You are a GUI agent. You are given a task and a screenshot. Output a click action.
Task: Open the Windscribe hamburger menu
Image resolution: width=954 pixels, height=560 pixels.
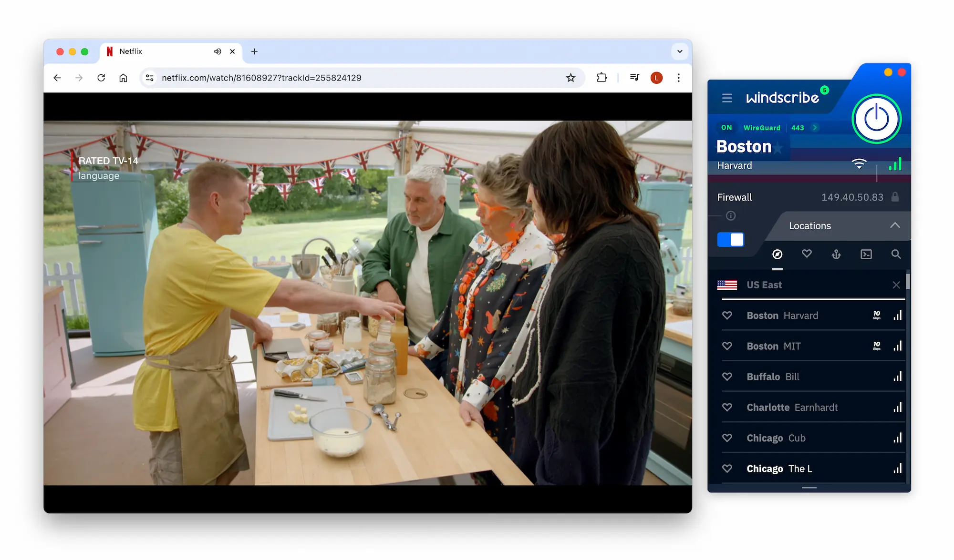727,98
